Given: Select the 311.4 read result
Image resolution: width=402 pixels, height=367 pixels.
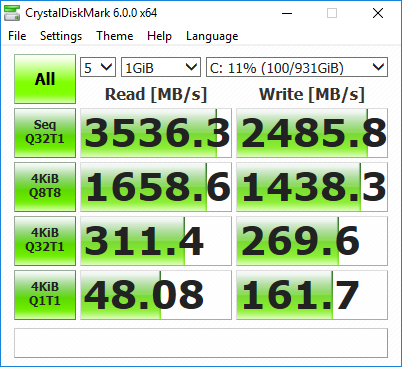Looking at the screenshot, I should coord(156,241).
